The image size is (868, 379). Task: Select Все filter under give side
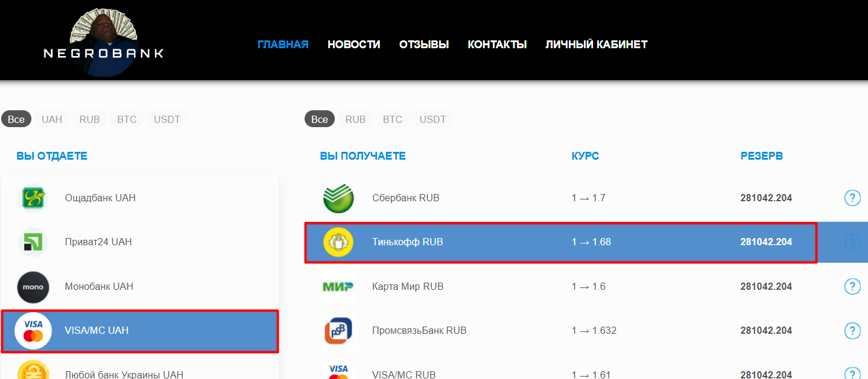(x=16, y=119)
